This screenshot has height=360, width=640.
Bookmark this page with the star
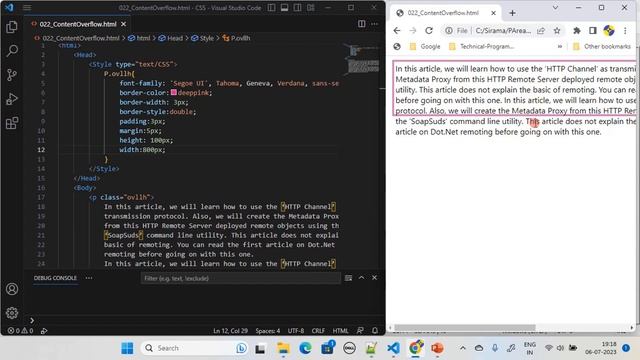557,31
